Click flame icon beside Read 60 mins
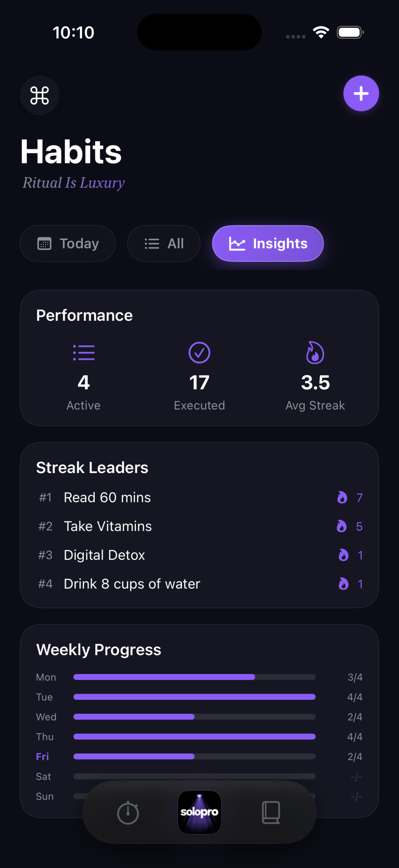 (342, 497)
